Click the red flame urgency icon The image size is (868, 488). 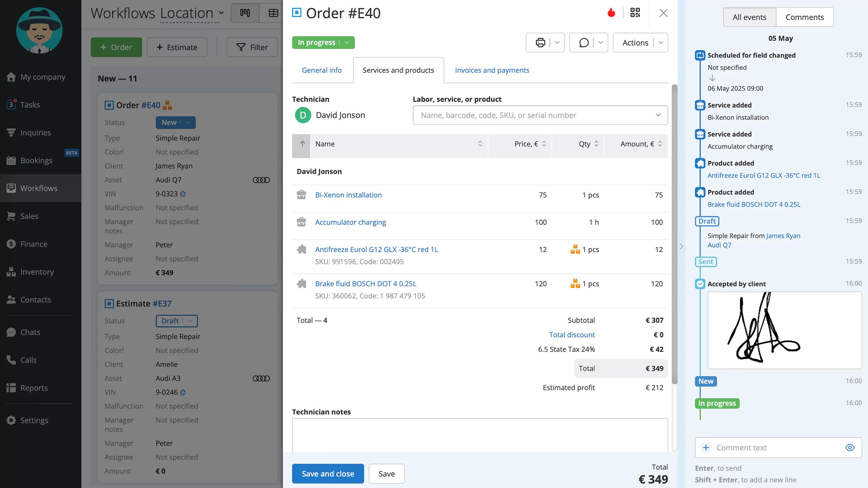pos(611,13)
